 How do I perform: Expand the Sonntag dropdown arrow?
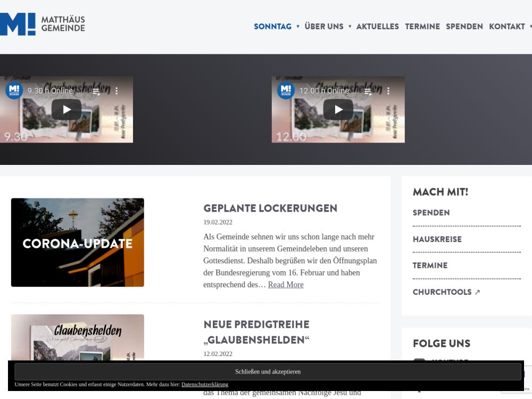point(298,27)
